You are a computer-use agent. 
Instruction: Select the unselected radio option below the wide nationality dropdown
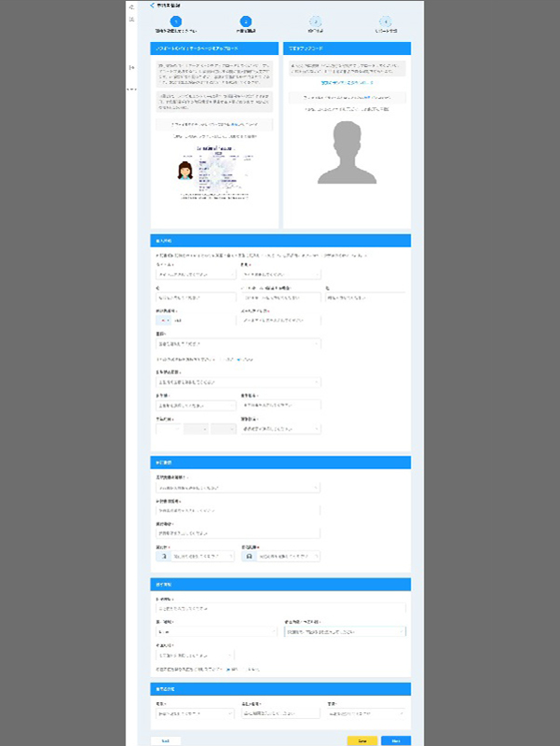click(x=220, y=360)
